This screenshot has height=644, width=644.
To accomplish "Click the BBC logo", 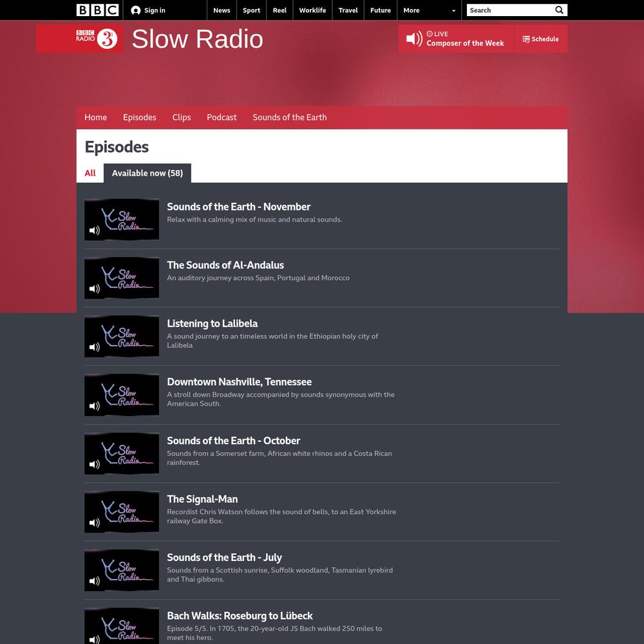I will coord(97,10).
